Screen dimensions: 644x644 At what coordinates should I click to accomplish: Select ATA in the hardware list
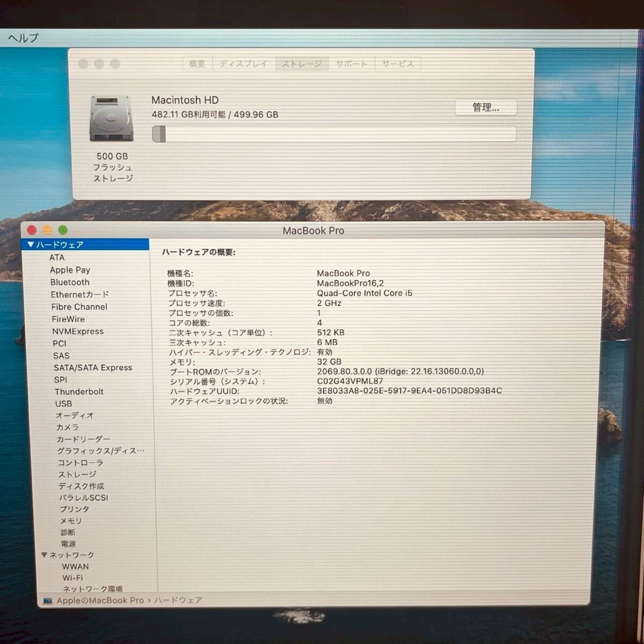pos(57,258)
